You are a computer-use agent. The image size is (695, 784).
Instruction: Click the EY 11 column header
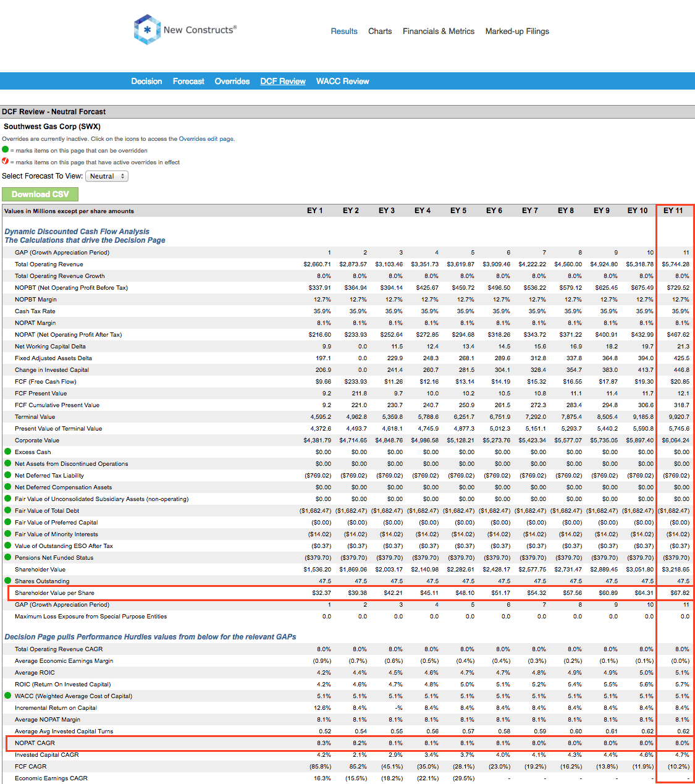pyautogui.click(x=673, y=211)
